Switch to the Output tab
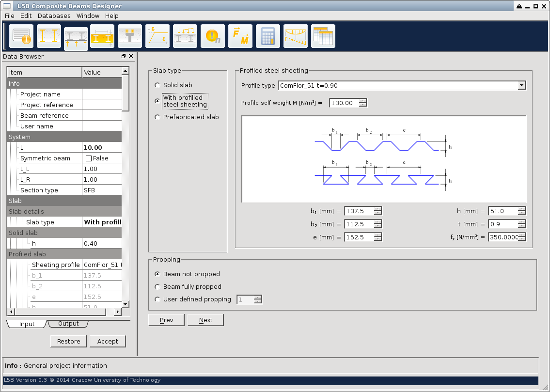This screenshot has height=392, width=550. 68,324
